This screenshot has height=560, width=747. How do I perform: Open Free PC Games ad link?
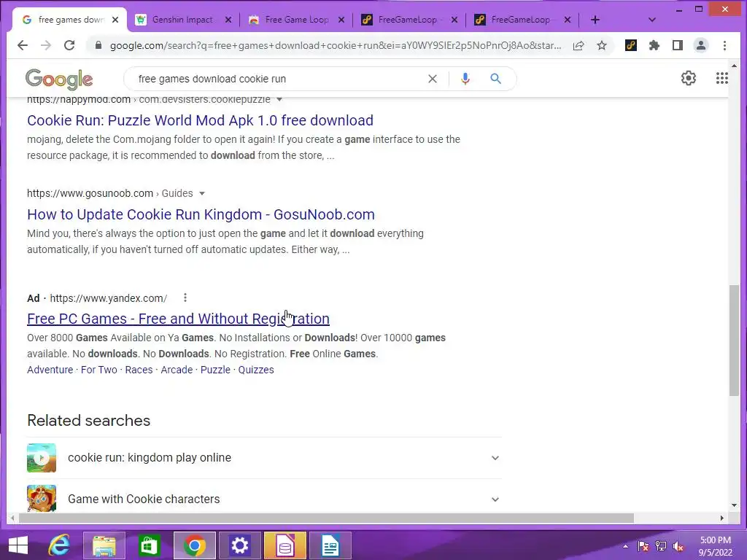178,319
